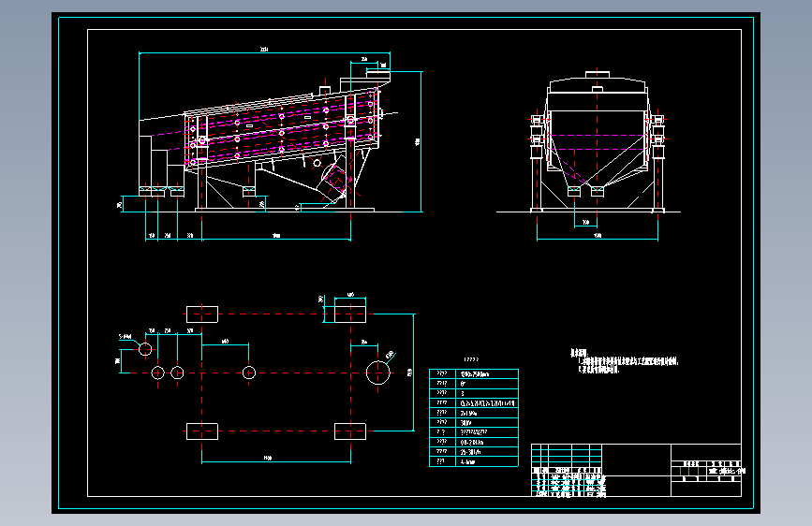Click the technical notes text block
Screen dimensions: 812x526
tap(624, 361)
